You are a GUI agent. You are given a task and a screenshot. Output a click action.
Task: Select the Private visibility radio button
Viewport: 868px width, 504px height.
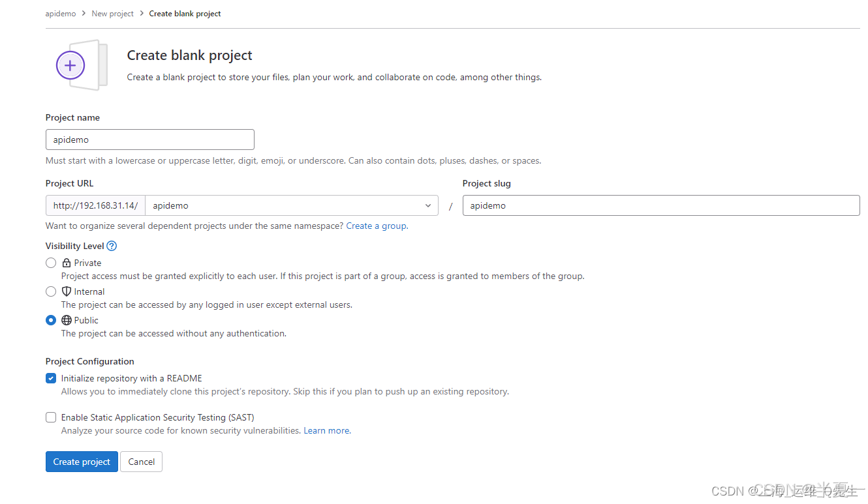(x=51, y=262)
